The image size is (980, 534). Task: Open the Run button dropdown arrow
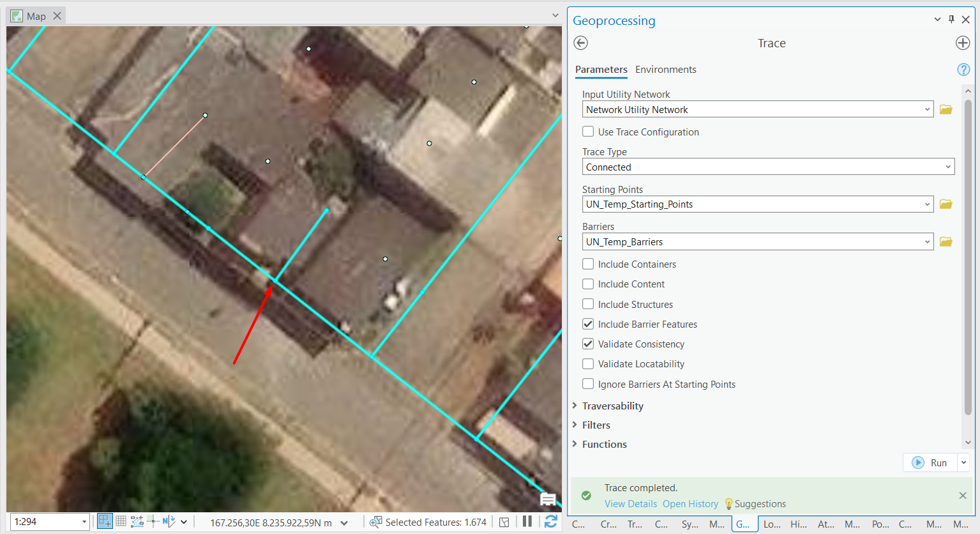click(x=964, y=462)
